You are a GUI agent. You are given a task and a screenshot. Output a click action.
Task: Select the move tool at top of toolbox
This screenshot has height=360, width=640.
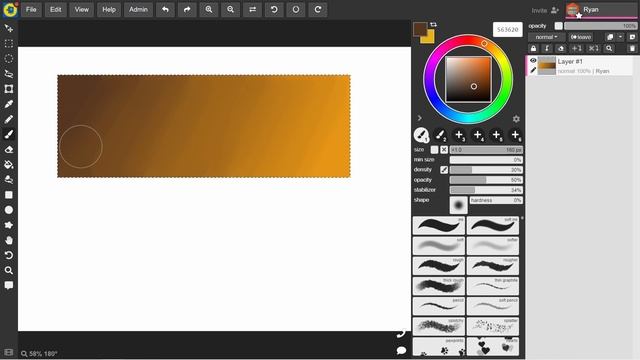tap(9, 28)
